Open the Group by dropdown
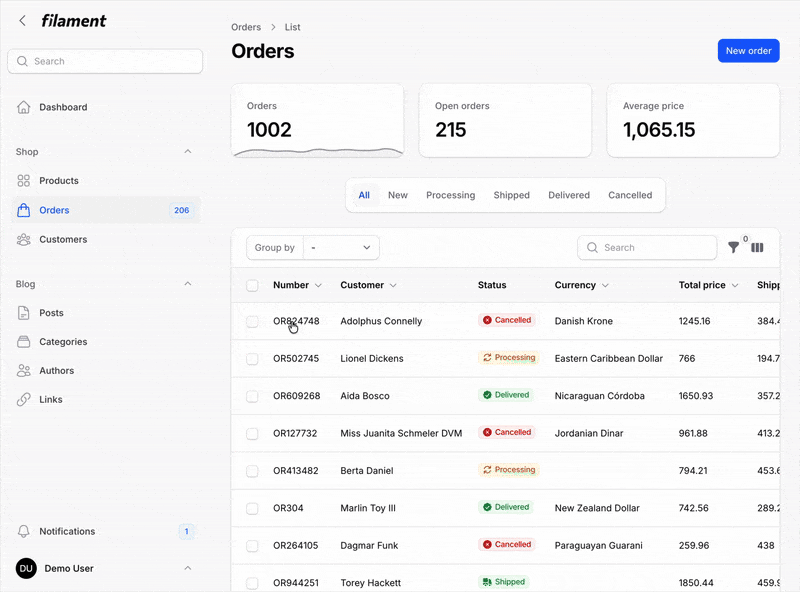Viewport: 800px width, 592px height. click(341, 247)
